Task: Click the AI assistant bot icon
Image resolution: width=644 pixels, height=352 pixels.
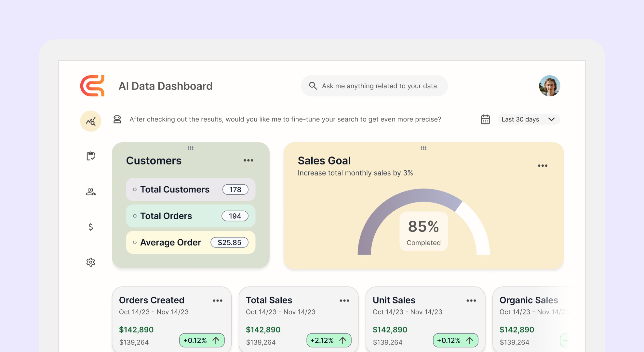Action: [x=117, y=120]
